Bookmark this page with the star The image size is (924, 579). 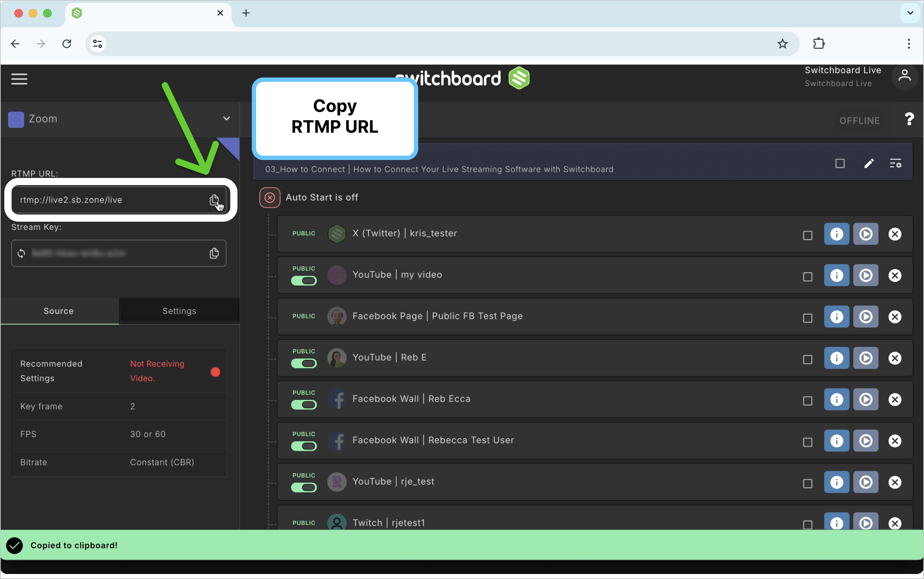click(782, 44)
